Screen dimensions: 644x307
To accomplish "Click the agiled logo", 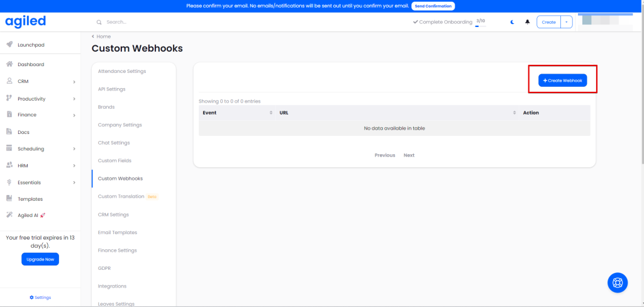I will coord(26,21).
